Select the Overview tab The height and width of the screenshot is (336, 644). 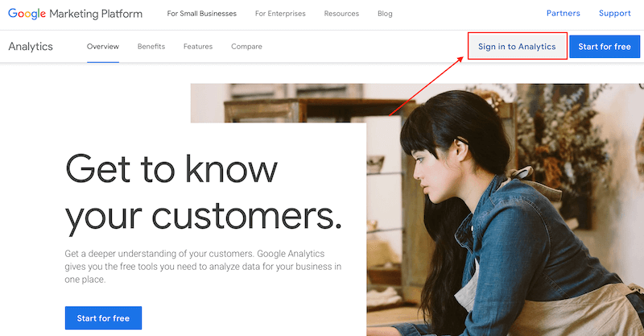pos(103,47)
